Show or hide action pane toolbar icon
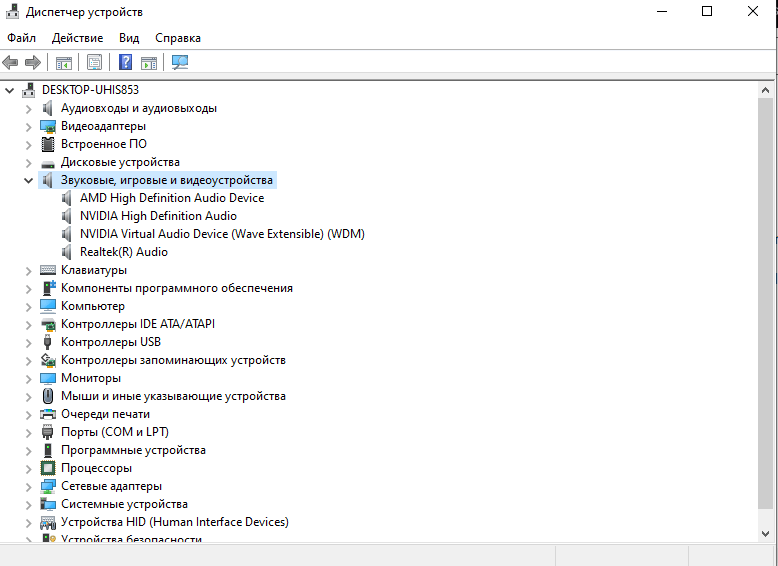778x566 pixels. pyautogui.click(x=149, y=63)
